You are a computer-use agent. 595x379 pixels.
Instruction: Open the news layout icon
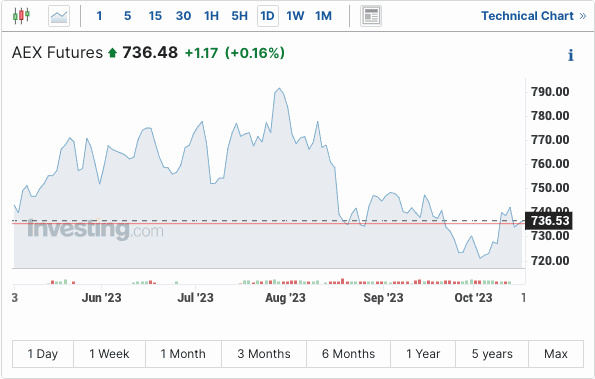pyautogui.click(x=371, y=16)
